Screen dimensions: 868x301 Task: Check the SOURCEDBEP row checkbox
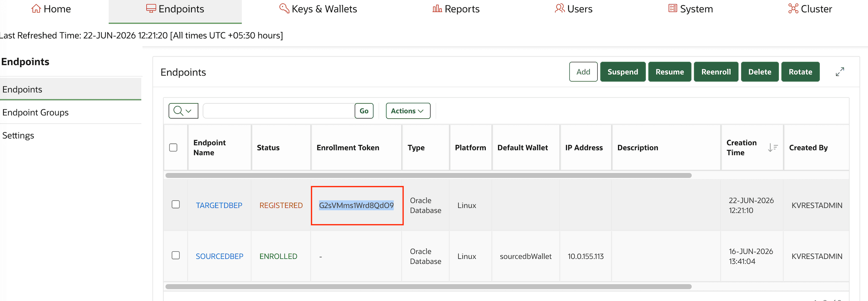click(176, 255)
